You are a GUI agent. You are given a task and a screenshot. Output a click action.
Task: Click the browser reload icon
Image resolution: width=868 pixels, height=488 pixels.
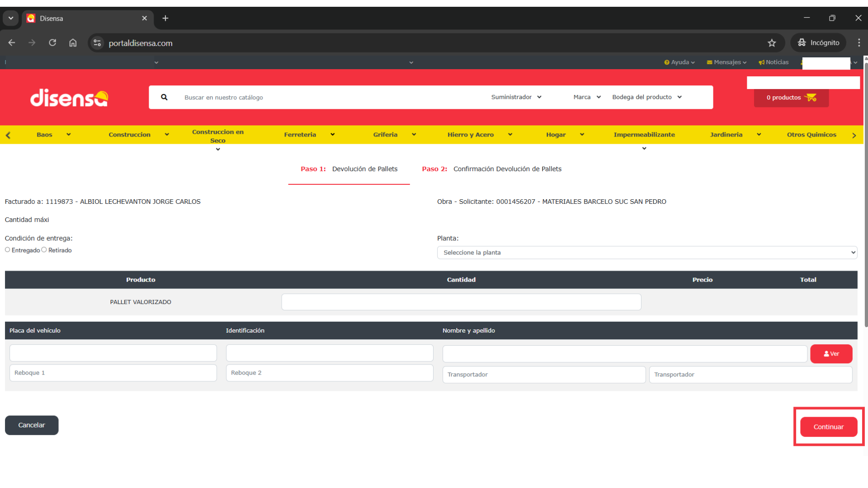[52, 43]
